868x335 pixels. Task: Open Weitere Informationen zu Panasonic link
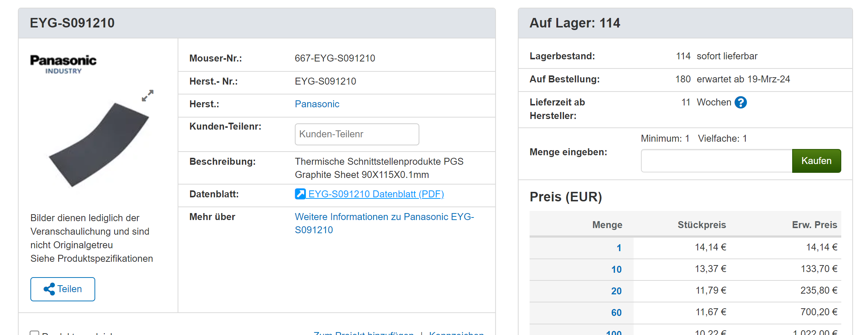pyautogui.click(x=385, y=223)
